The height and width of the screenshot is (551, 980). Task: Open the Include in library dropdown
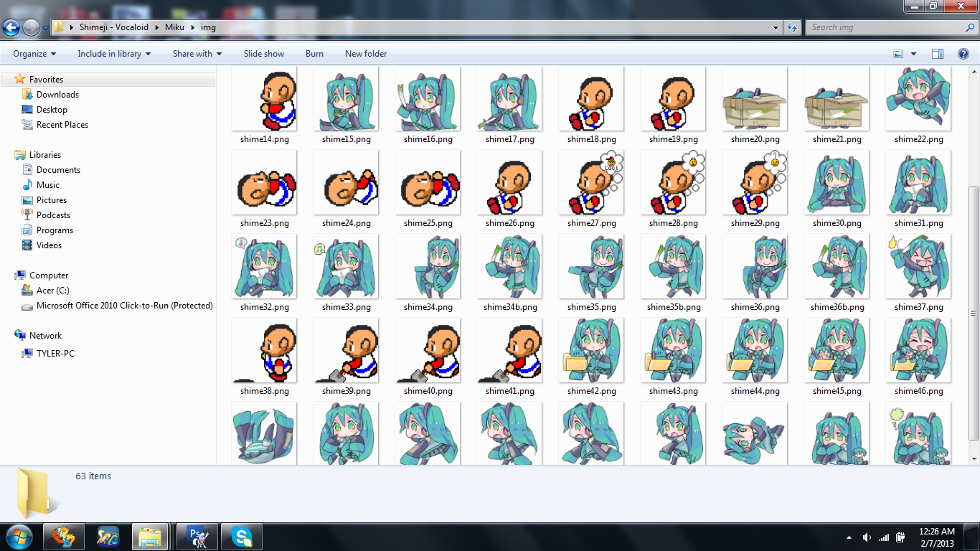pos(114,54)
